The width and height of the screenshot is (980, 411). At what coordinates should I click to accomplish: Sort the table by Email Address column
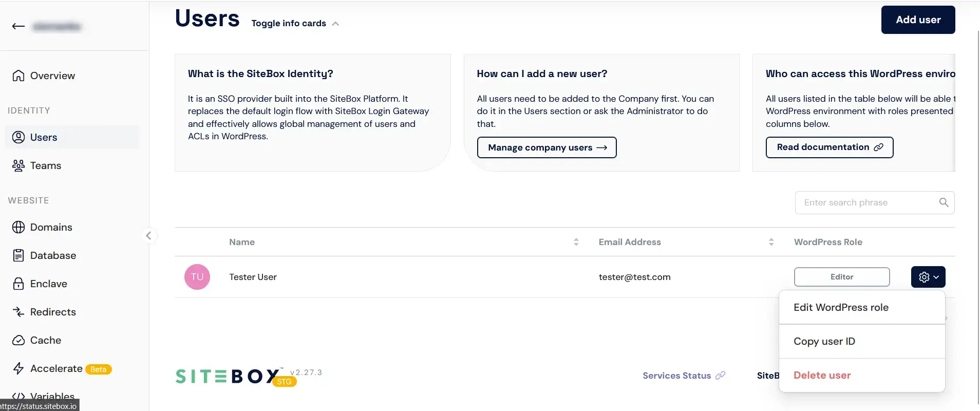[x=771, y=242]
